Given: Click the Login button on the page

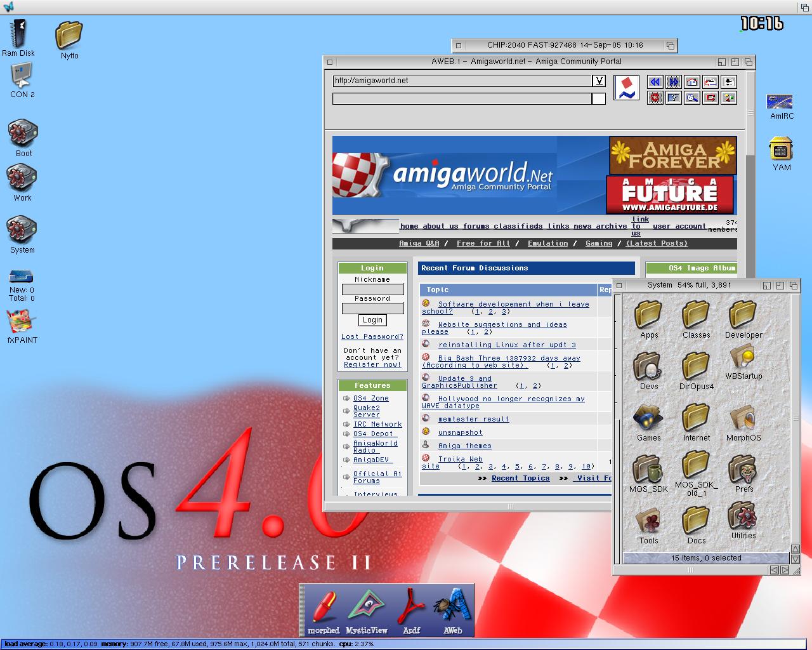Looking at the screenshot, I should coord(372,320).
